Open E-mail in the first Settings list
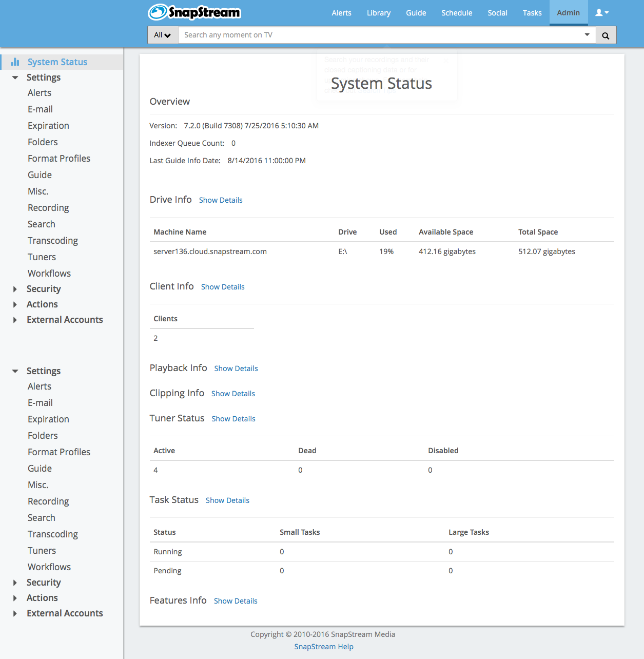Image resolution: width=644 pixels, height=659 pixels. click(x=41, y=109)
